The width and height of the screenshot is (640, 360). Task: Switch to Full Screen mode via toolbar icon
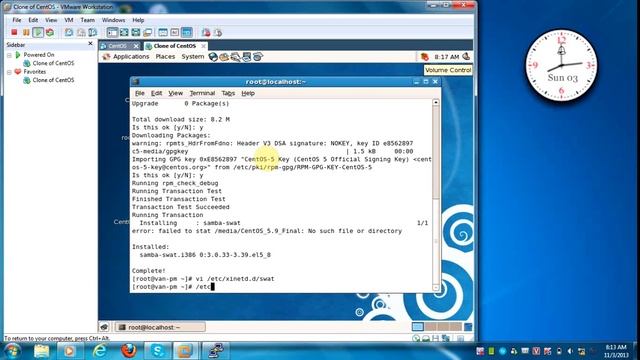click(124, 32)
